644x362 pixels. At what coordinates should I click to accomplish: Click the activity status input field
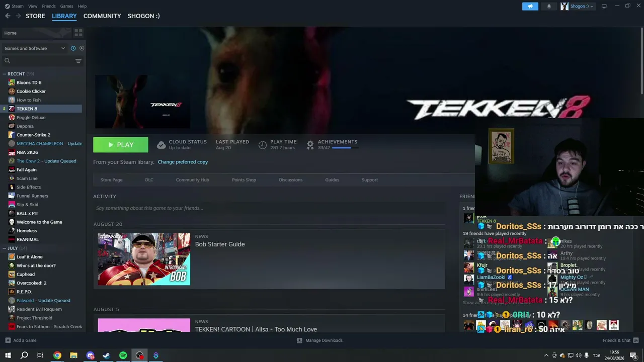click(x=269, y=208)
